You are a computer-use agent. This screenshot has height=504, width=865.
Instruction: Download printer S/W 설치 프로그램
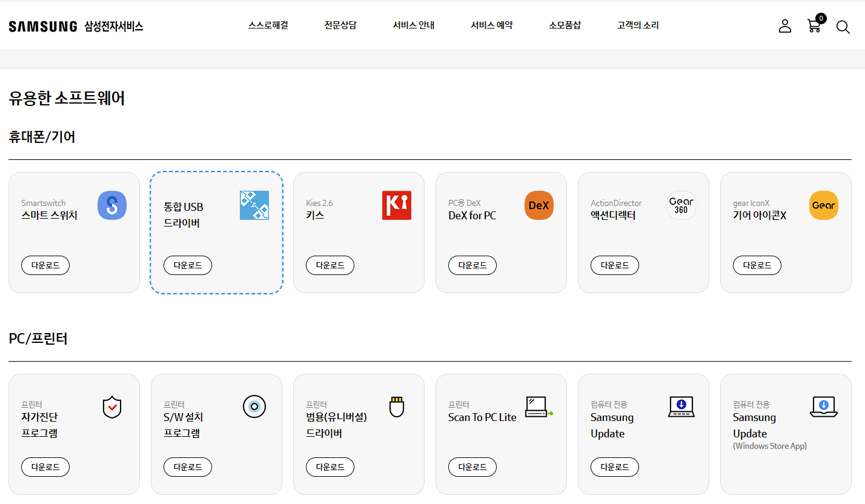point(188,467)
